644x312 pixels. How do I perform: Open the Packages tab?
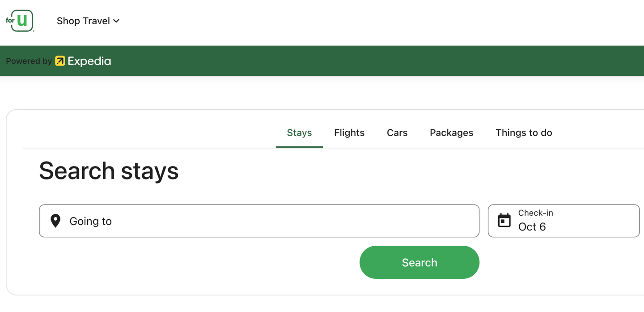click(x=451, y=132)
